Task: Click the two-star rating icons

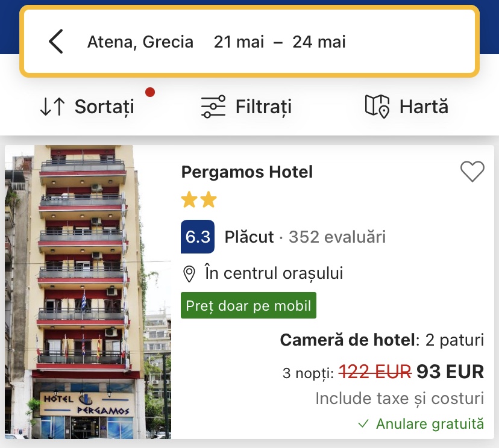Action: click(x=198, y=200)
